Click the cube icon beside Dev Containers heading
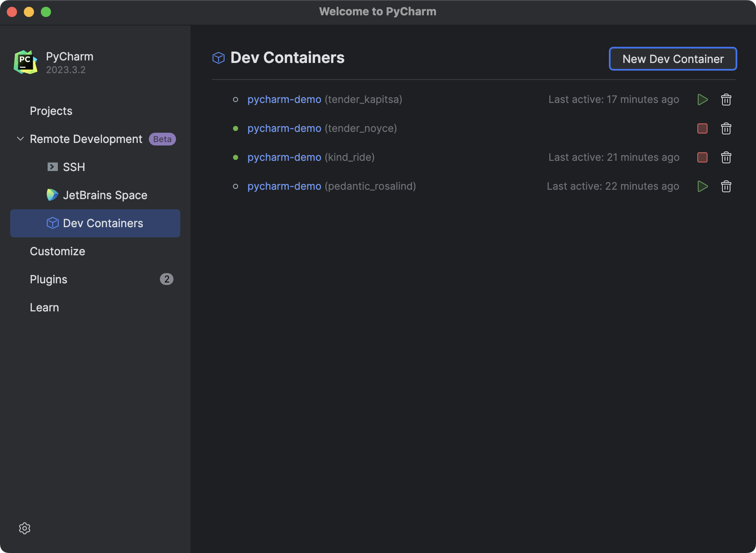The width and height of the screenshot is (756, 553). (x=218, y=57)
